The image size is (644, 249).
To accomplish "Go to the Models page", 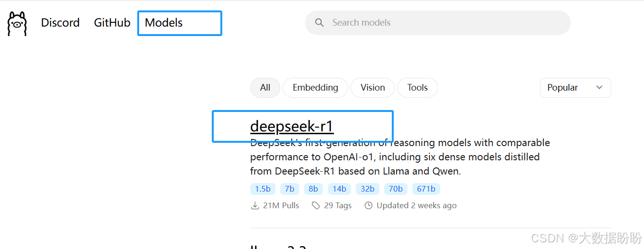I will click(x=164, y=23).
